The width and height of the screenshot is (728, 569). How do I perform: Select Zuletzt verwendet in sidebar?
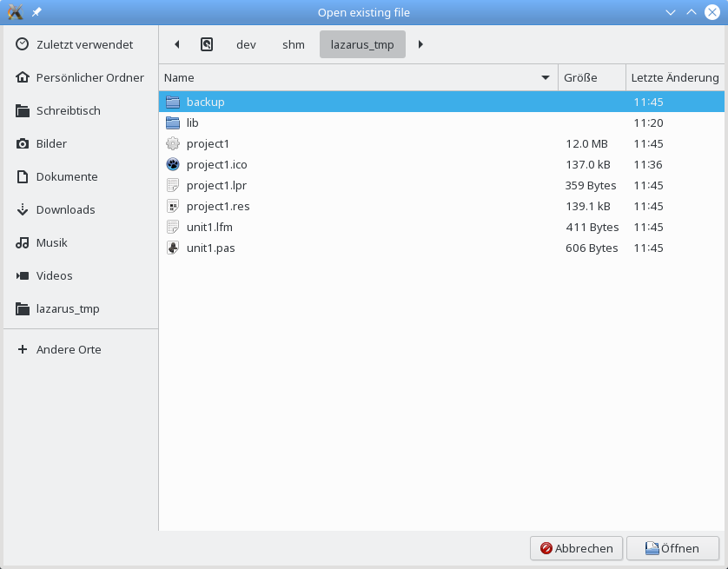pyautogui.click(x=83, y=44)
